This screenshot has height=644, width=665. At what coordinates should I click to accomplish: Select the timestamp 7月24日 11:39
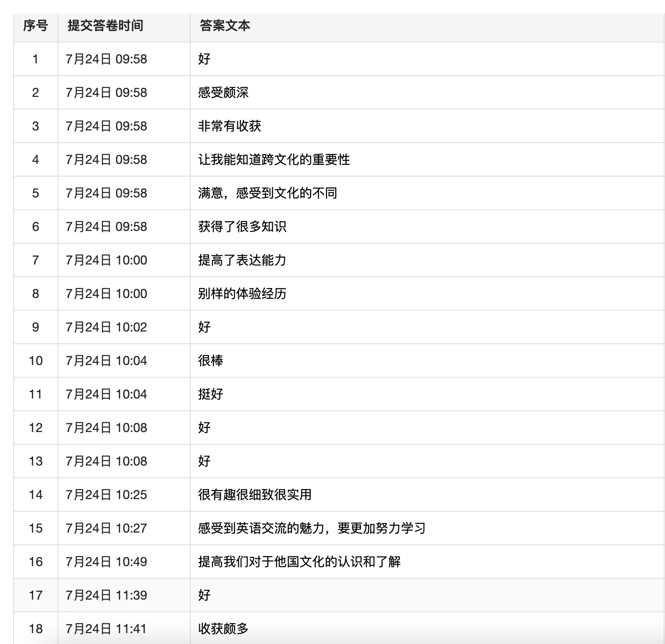click(x=106, y=596)
